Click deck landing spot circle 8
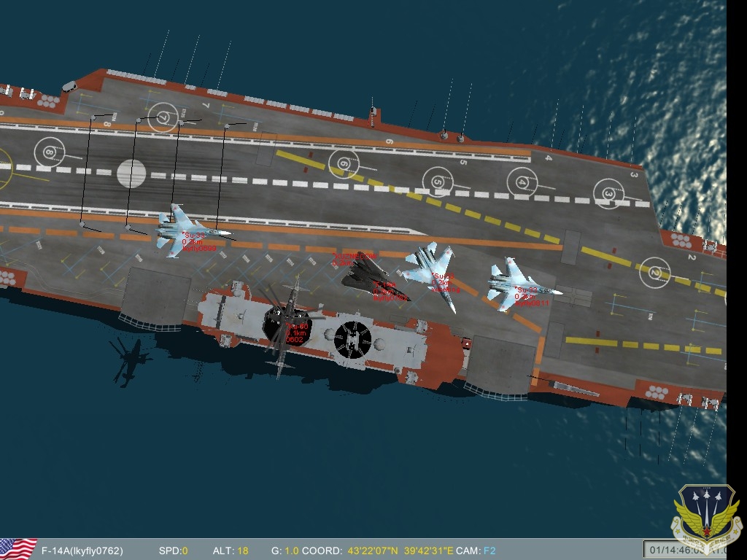The height and width of the screenshot is (560, 747). coord(49,152)
